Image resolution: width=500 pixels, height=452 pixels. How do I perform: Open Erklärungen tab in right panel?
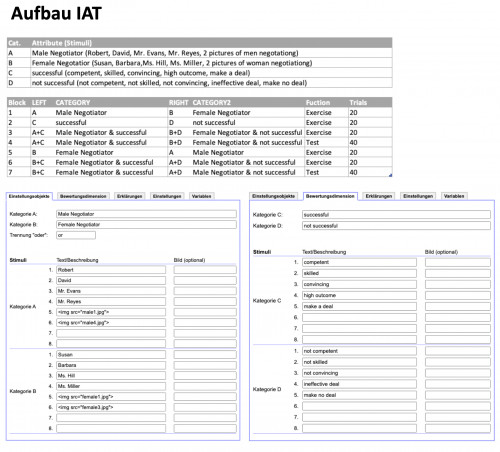click(x=378, y=196)
